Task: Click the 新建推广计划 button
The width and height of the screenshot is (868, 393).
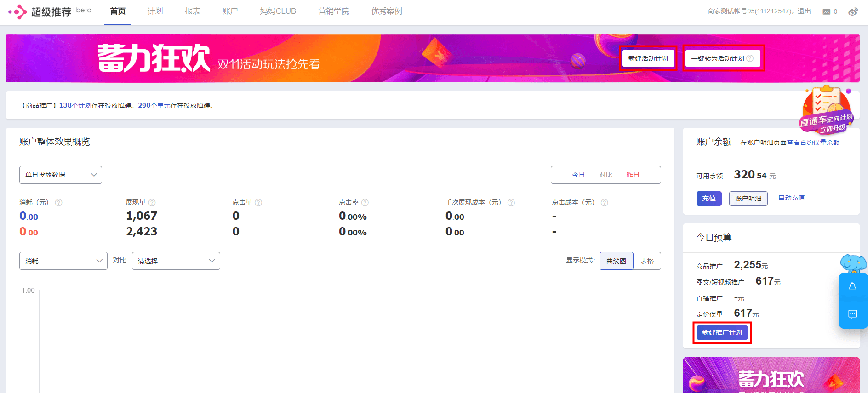Action: tap(722, 332)
